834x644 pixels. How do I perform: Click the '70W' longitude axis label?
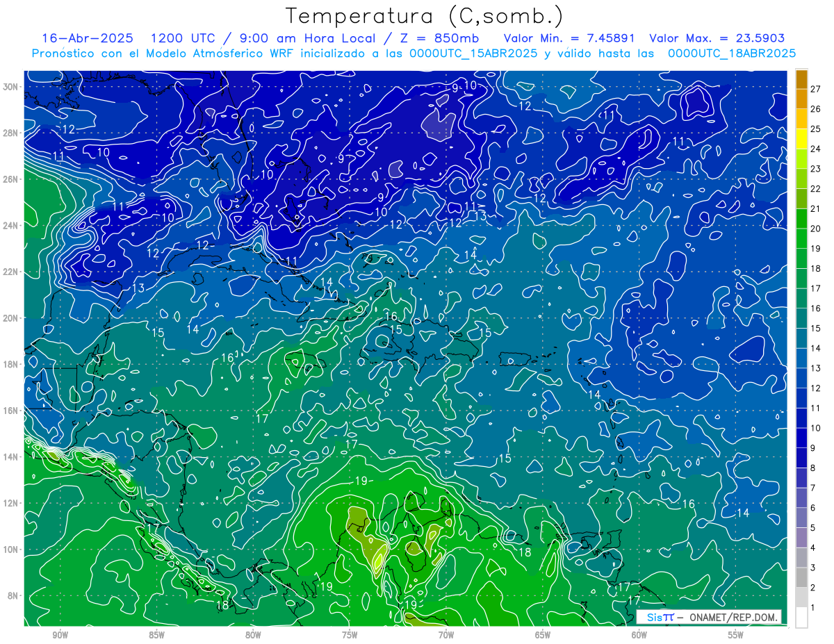pos(446,635)
